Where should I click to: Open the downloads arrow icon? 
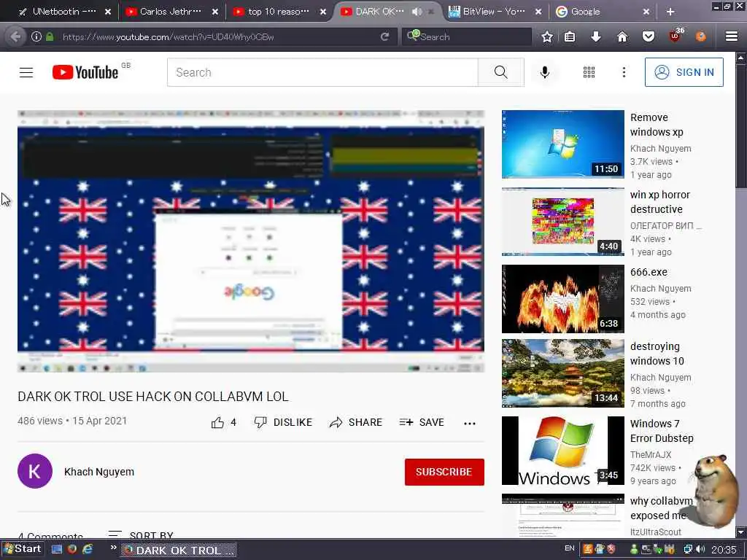[x=595, y=36]
